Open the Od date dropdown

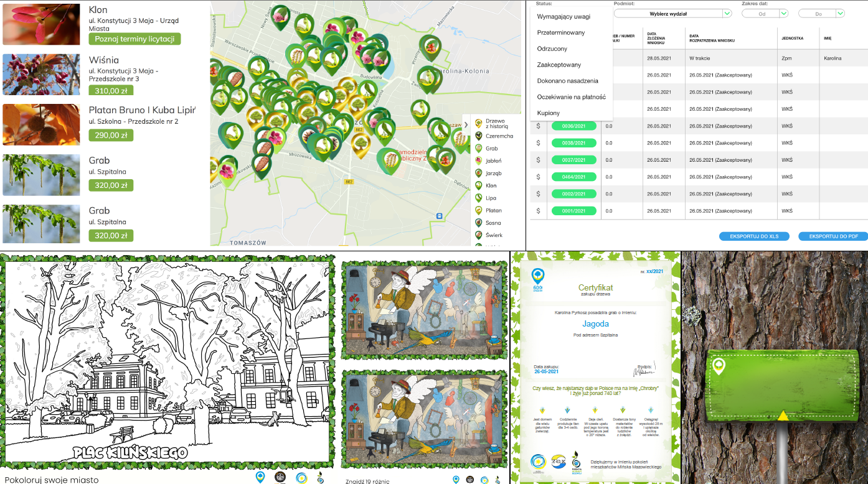pyautogui.click(x=765, y=13)
